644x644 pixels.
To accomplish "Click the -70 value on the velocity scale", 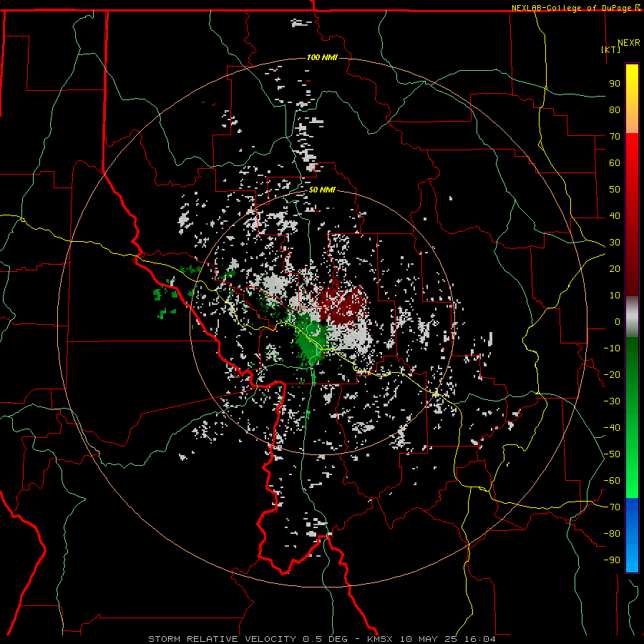I will click(612, 507).
